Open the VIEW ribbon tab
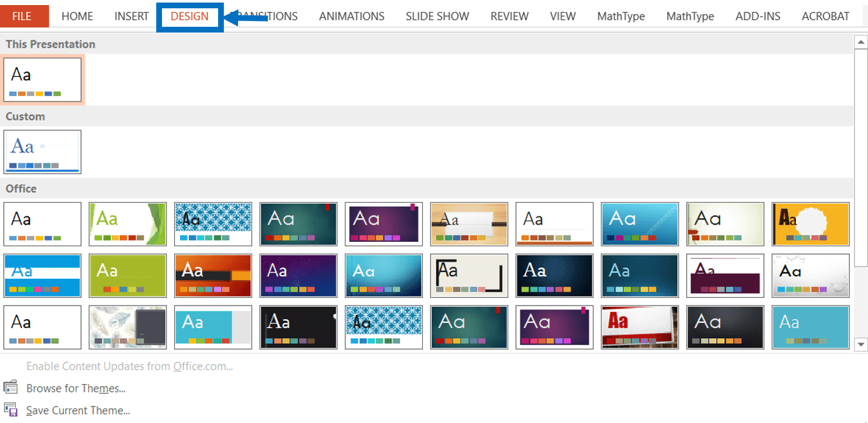This screenshot has height=423, width=868. click(563, 16)
